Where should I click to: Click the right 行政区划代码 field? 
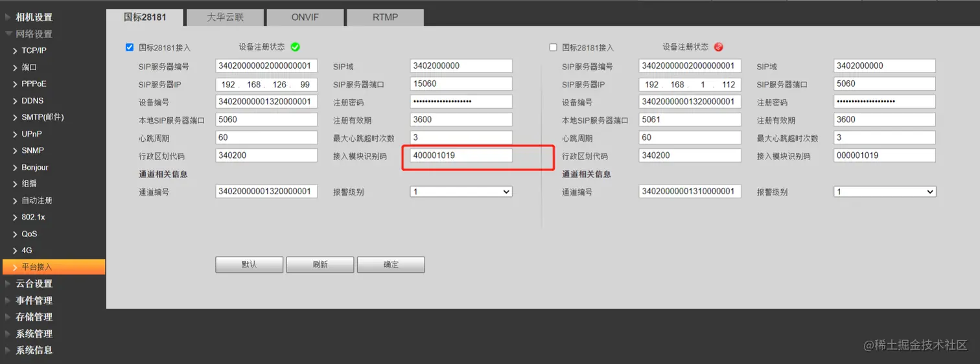690,155
